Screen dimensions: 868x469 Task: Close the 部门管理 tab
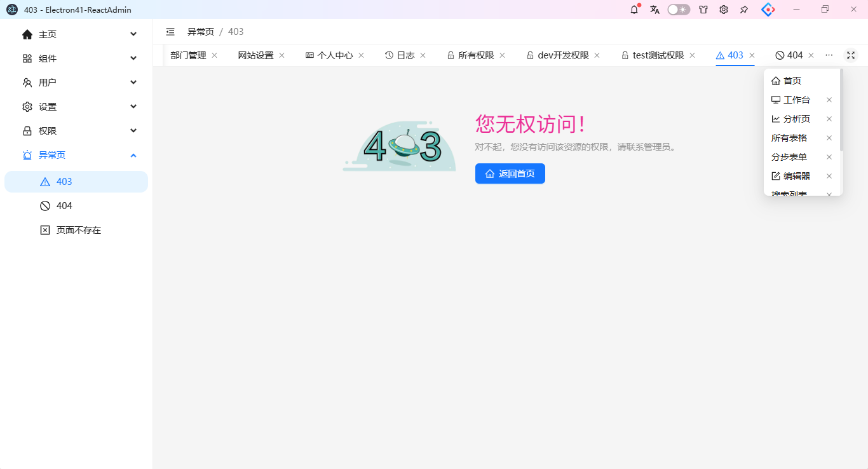[x=214, y=55]
